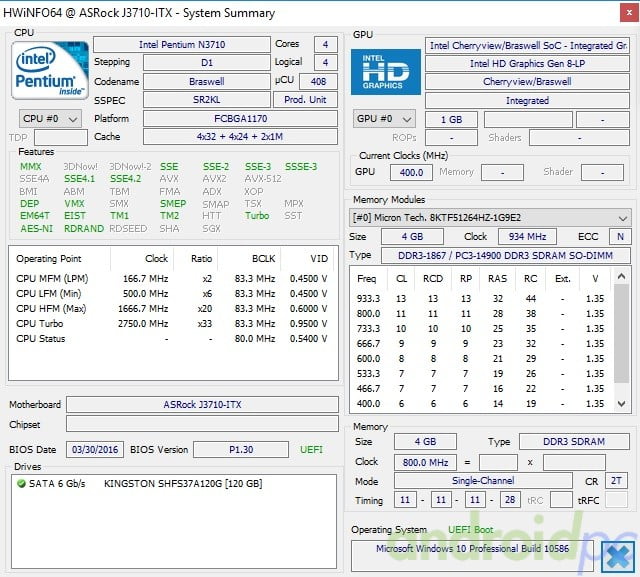Viewport: 640px width, 577px height.
Task: Click the BIOS Date 03/30/2016 field
Action: (x=95, y=449)
